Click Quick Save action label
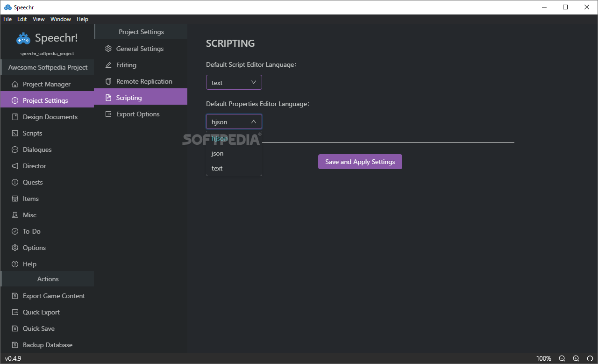 coord(39,328)
